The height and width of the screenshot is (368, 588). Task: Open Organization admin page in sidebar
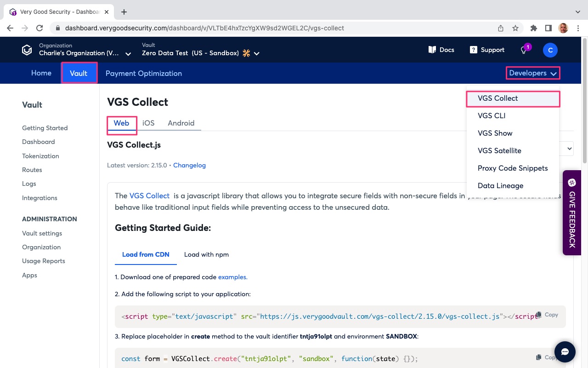(41, 247)
